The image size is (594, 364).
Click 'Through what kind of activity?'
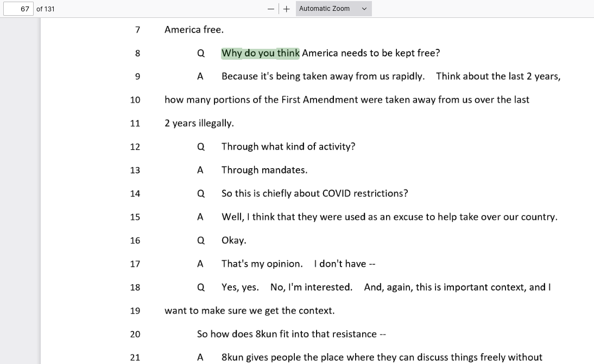(288, 147)
